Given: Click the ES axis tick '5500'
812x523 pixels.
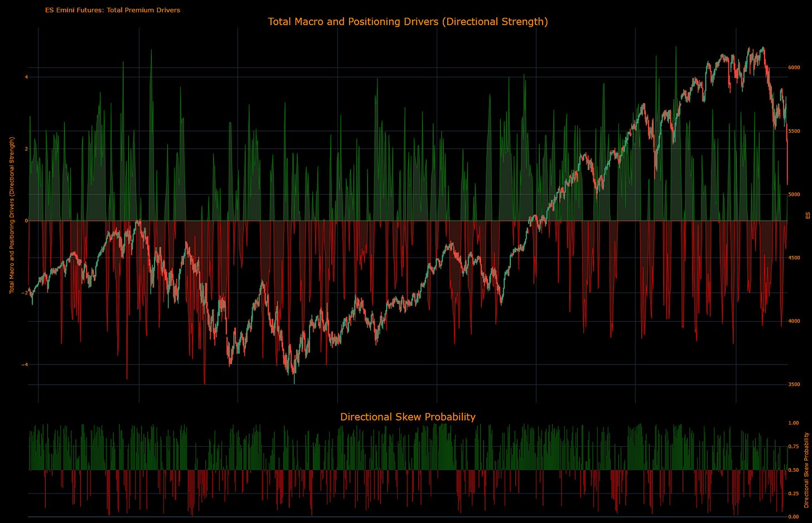Looking at the screenshot, I should pyautogui.click(x=794, y=131).
